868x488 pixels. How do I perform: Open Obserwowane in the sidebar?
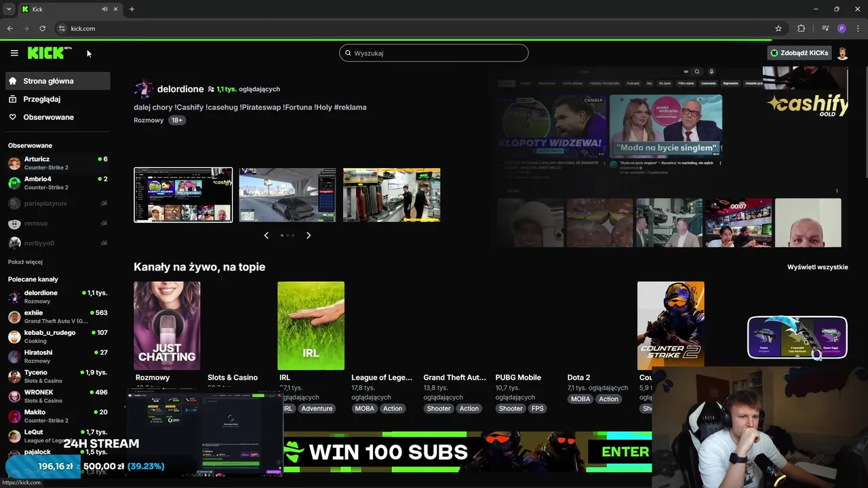(x=58, y=117)
